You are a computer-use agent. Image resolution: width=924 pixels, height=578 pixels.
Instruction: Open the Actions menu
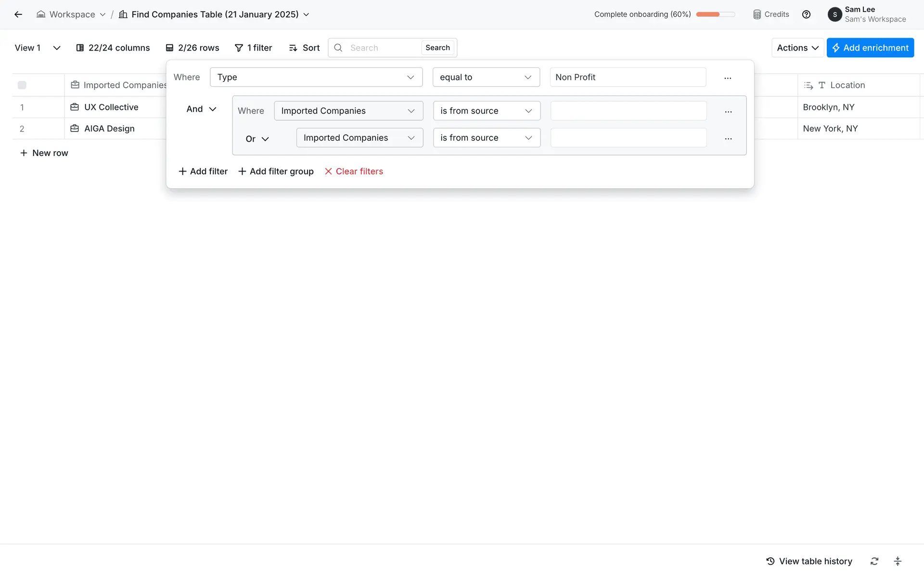[x=797, y=48]
